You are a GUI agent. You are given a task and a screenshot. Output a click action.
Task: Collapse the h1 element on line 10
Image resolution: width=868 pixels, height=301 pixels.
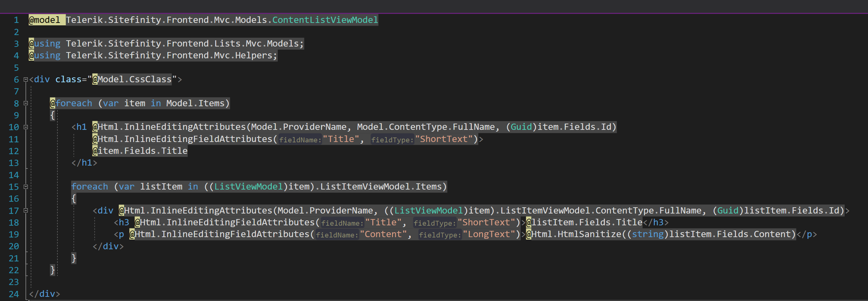[x=25, y=127]
